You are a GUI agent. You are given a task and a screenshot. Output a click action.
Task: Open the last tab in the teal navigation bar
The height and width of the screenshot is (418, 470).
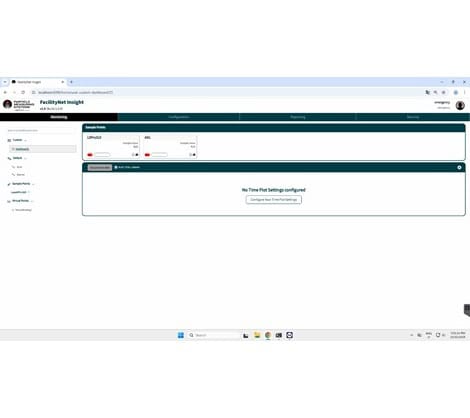coord(413,117)
